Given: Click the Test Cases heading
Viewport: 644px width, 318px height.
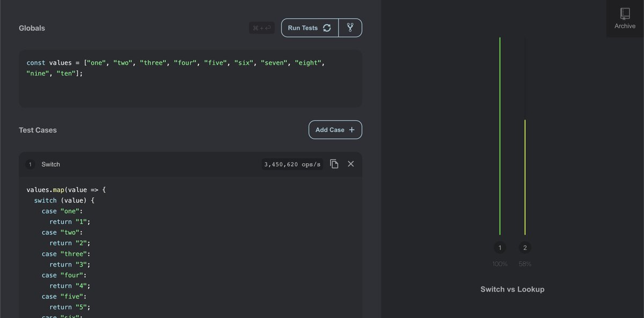Looking at the screenshot, I should click(x=38, y=130).
